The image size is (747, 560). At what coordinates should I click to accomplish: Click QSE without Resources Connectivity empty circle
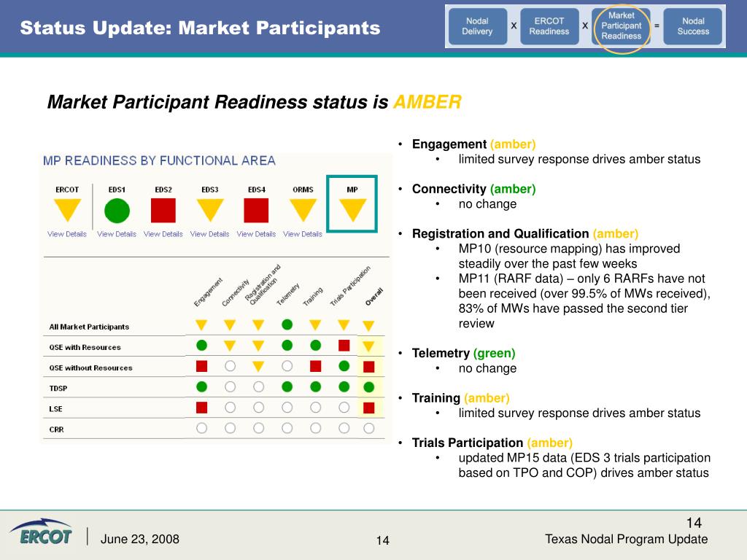pos(230,366)
